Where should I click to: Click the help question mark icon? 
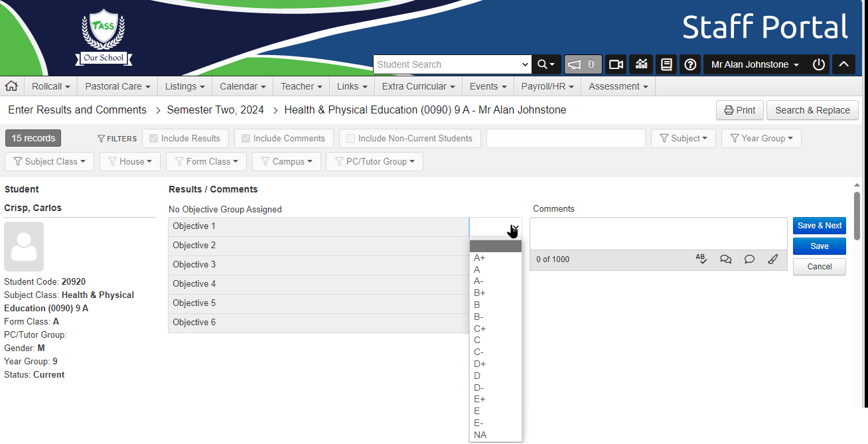pos(690,64)
